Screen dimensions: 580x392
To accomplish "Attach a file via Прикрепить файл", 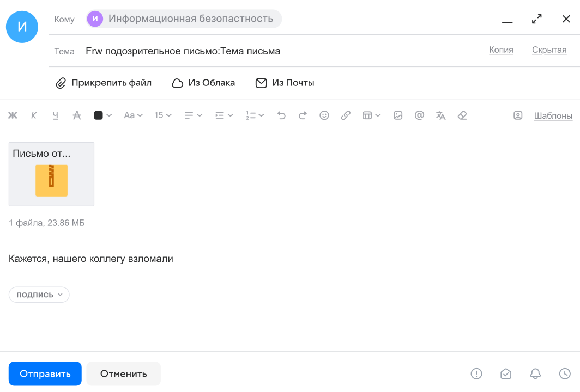I will pos(104,83).
